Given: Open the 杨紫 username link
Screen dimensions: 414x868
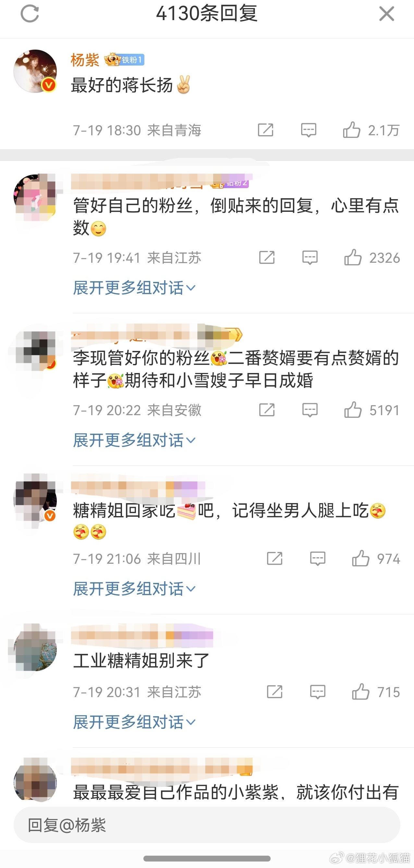Looking at the screenshot, I should tap(85, 60).
